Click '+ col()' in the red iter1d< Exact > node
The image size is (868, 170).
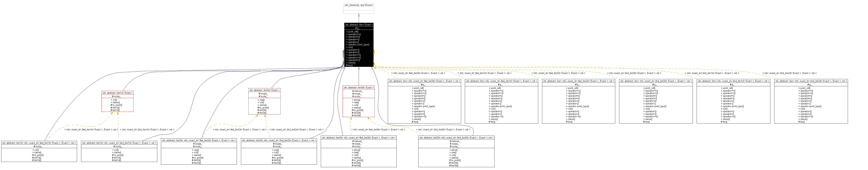114,100
